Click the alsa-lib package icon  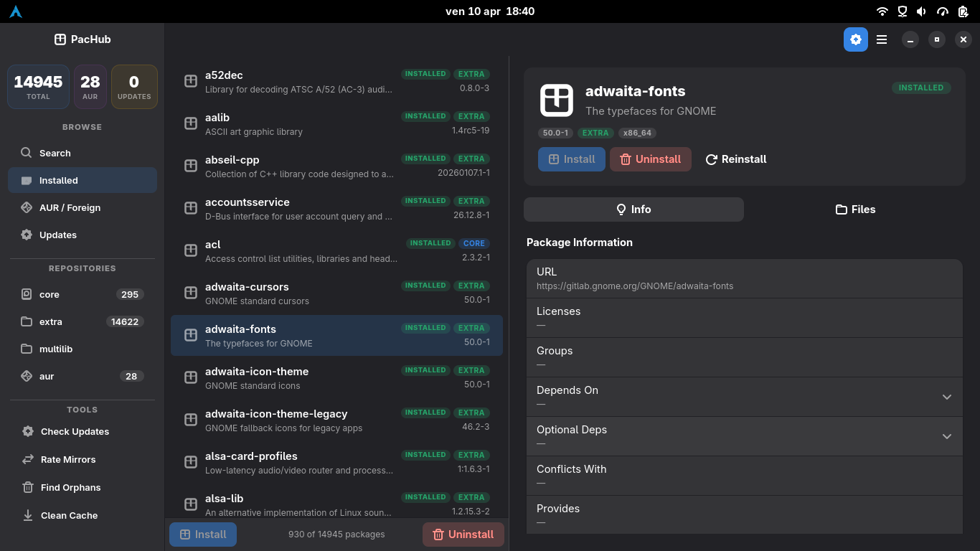[x=191, y=504]
